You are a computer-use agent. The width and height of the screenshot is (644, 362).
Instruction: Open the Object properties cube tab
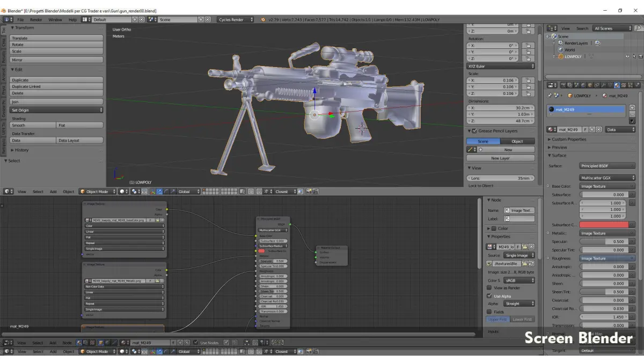pyautogui.click(x=590, y=85)
